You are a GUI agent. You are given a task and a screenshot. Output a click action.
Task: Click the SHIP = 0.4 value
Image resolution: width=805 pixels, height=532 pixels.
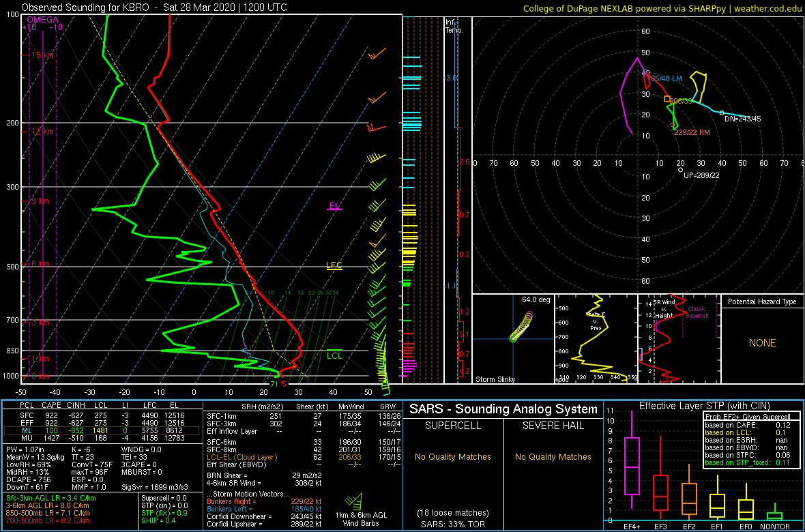point(160,520)
